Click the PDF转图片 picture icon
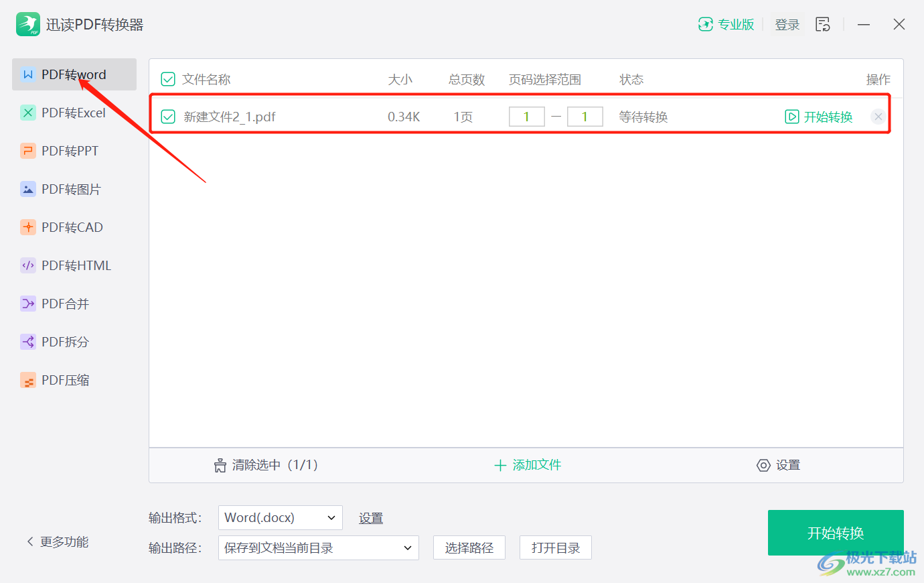Viewport: 924px width, 583px height. pos(28,189)
